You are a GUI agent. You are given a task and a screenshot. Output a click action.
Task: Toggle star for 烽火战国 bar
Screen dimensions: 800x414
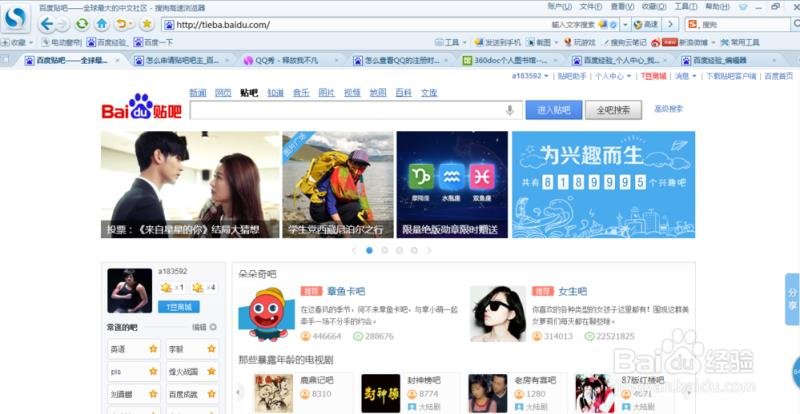tap(211, 372)
